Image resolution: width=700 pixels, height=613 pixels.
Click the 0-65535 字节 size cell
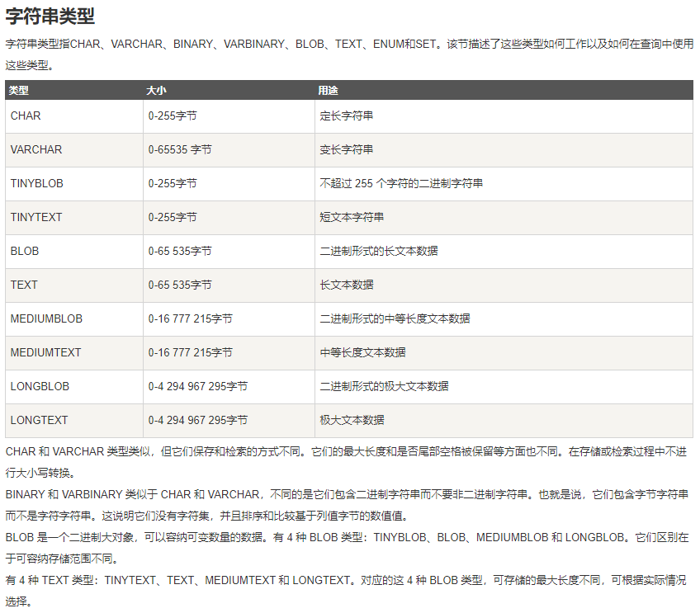[180, 150]
